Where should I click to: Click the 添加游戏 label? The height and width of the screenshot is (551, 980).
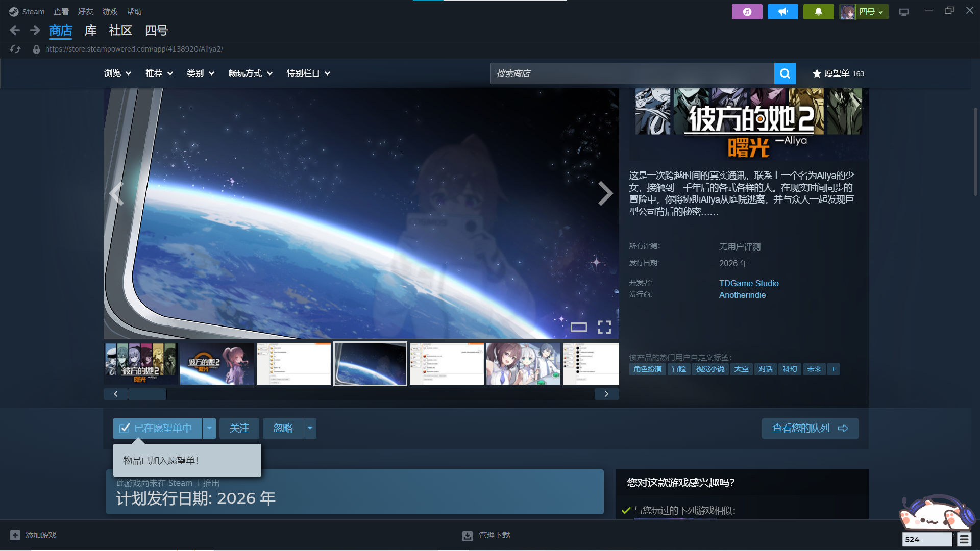coord(41,535)
